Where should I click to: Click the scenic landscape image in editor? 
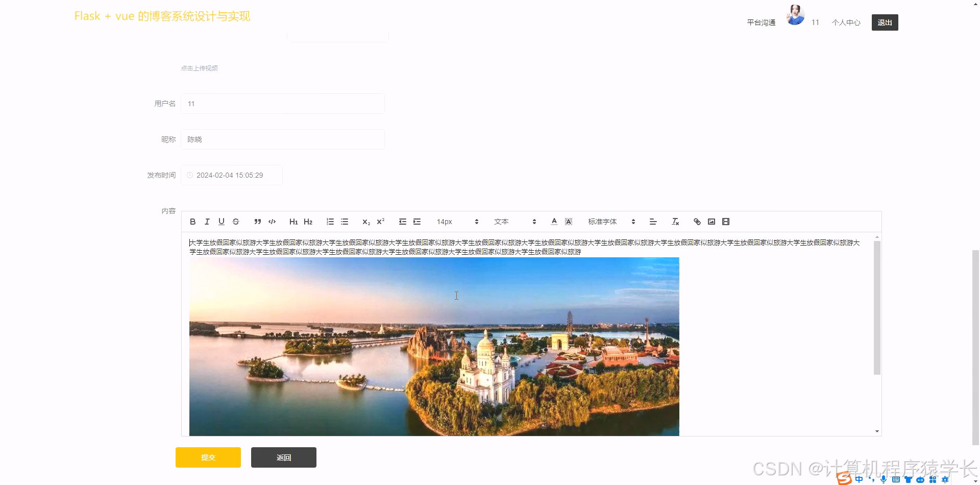click(434, 347)
